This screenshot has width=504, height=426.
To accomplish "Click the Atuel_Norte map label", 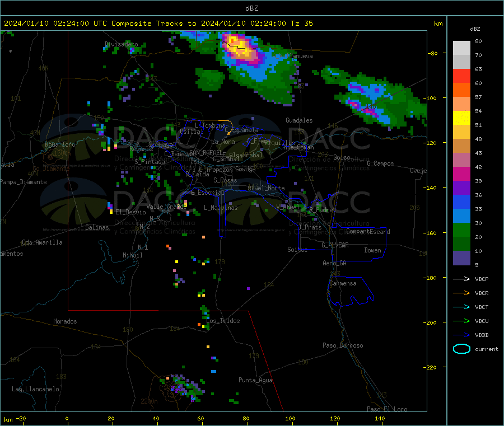I will (x=266, y=188).
